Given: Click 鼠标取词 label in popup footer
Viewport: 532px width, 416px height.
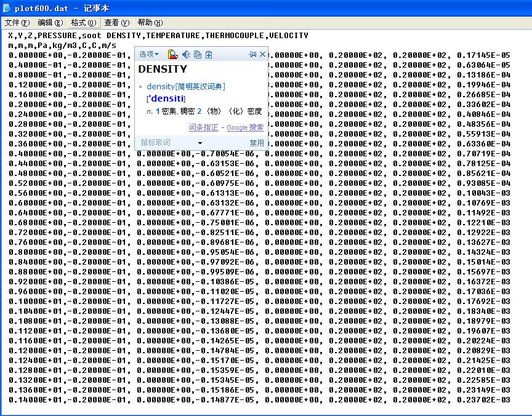Looking at the screenshot, I should coord(155,143).
